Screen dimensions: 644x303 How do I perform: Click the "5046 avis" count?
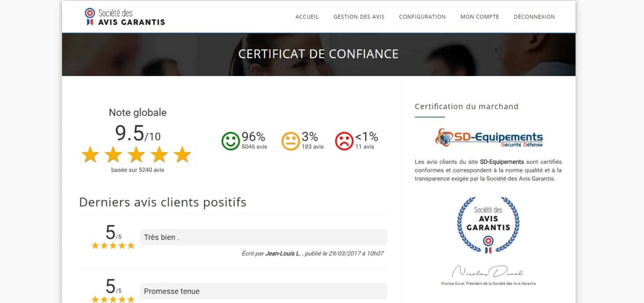point(254,147)
